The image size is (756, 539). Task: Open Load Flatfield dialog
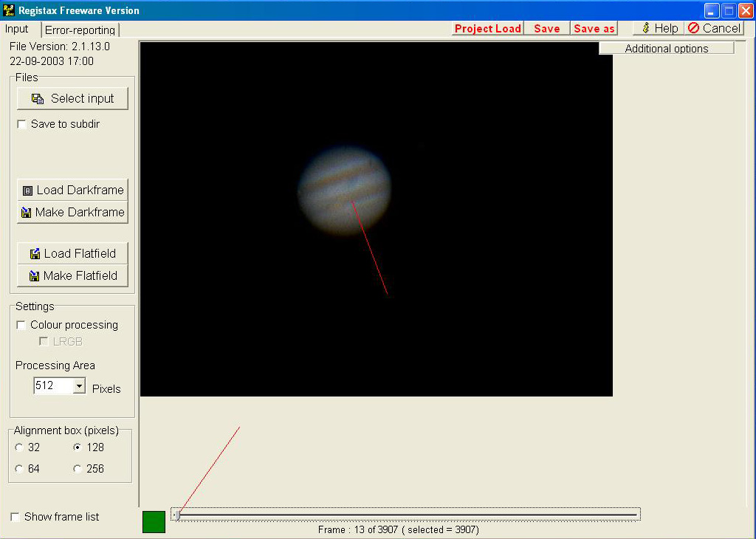tap(72, 253)
